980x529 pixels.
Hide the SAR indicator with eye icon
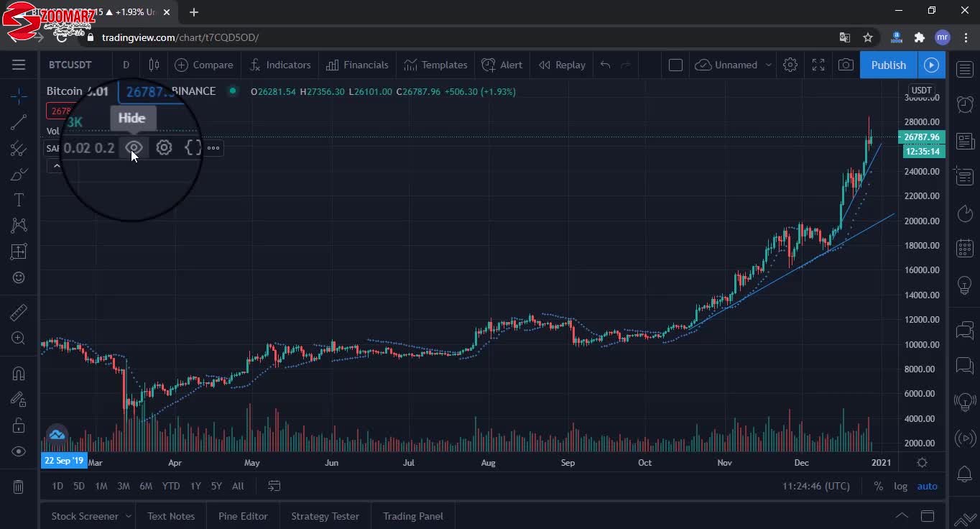tap(134, 148)
